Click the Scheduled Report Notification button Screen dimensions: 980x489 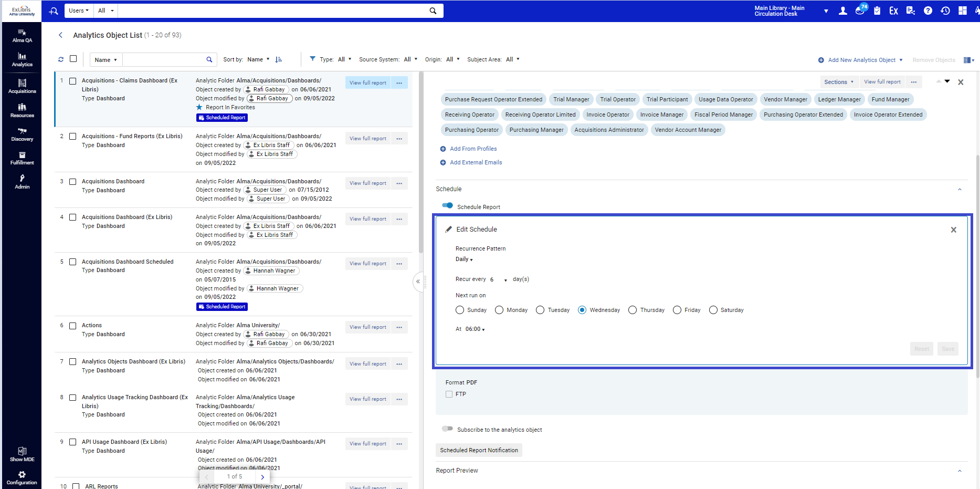point(479,450)
